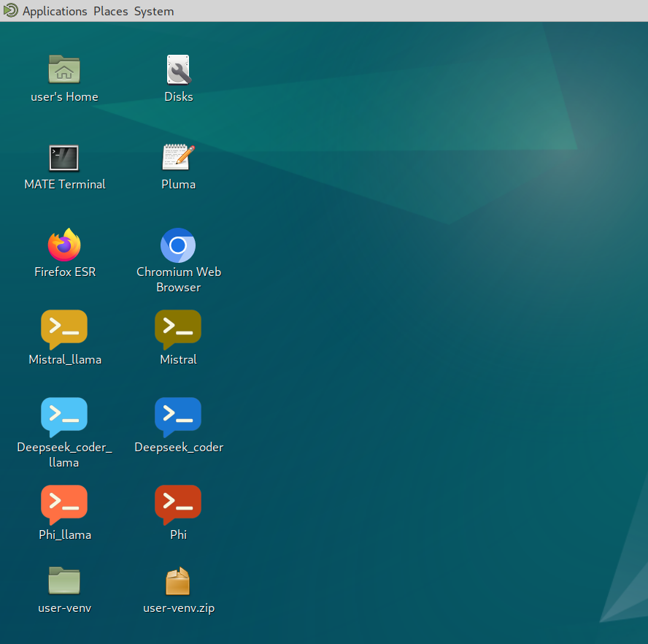
Task: Select the user-venv folder
Action: point(64,580)
